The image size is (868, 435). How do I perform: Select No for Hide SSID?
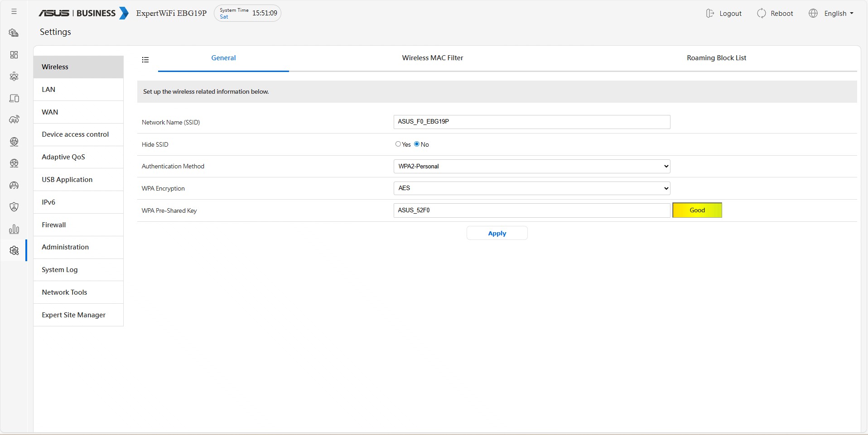click(x=417, y=144)
